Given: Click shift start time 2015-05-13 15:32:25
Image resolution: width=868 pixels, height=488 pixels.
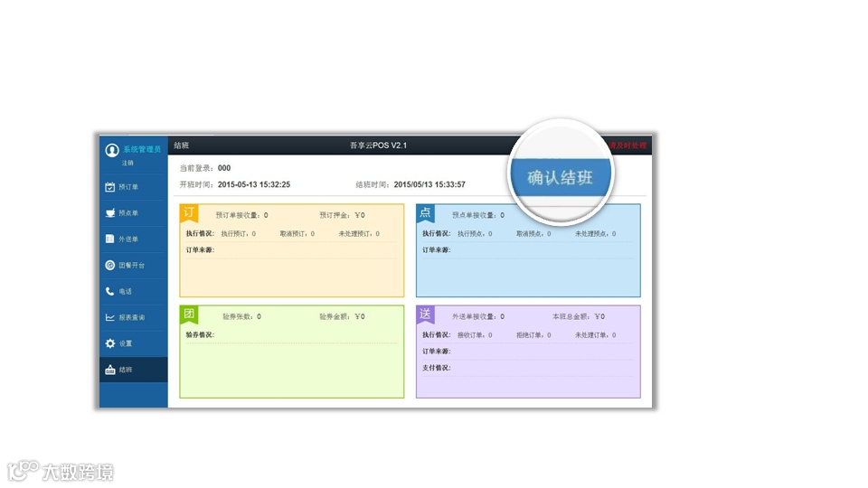Looking at the screenshot, I should (254, 184).
